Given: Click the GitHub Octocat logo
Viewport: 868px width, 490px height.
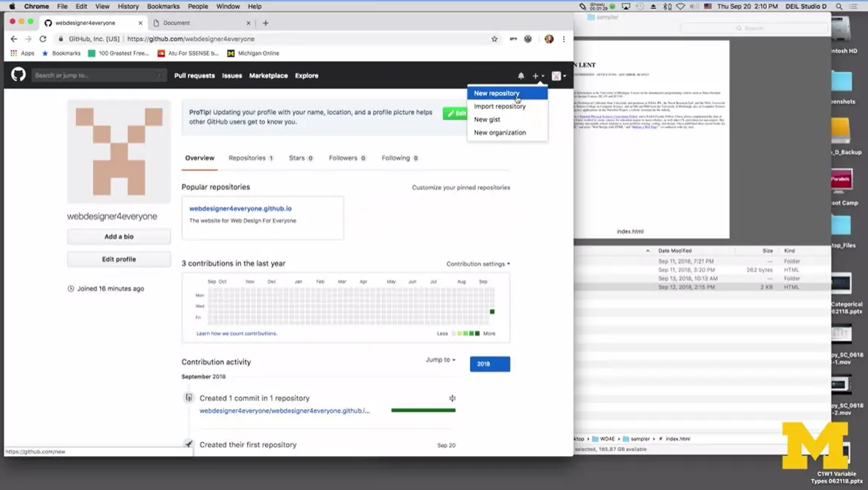Looking at the screenshot, I should tap(18, 75).
